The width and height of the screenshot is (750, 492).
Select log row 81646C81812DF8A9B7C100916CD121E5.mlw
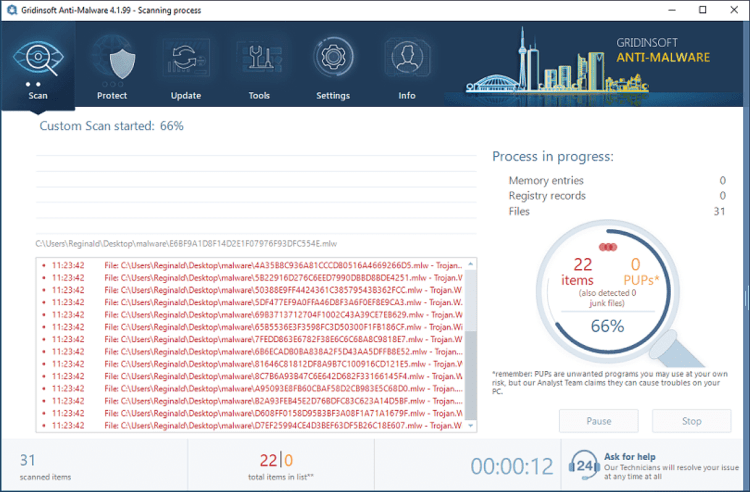point(252,364)
